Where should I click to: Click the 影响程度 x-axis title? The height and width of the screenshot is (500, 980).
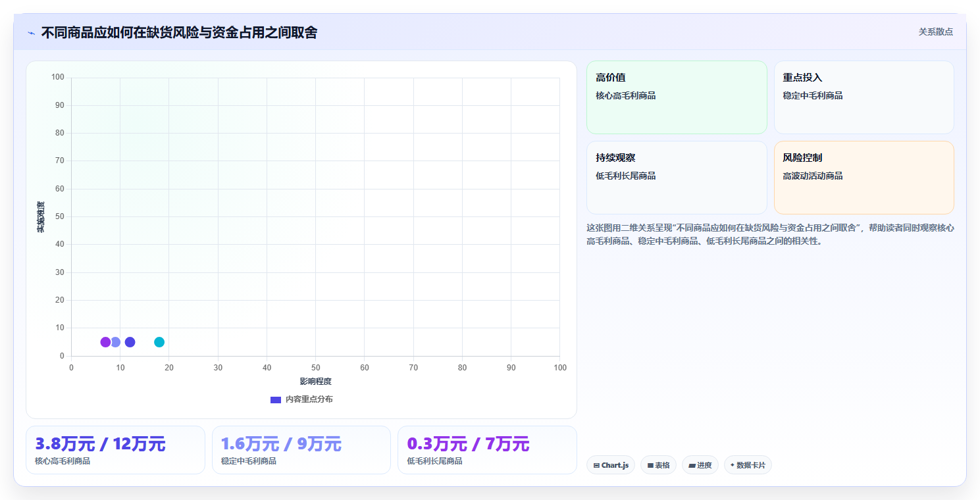[x=315, y=382]
